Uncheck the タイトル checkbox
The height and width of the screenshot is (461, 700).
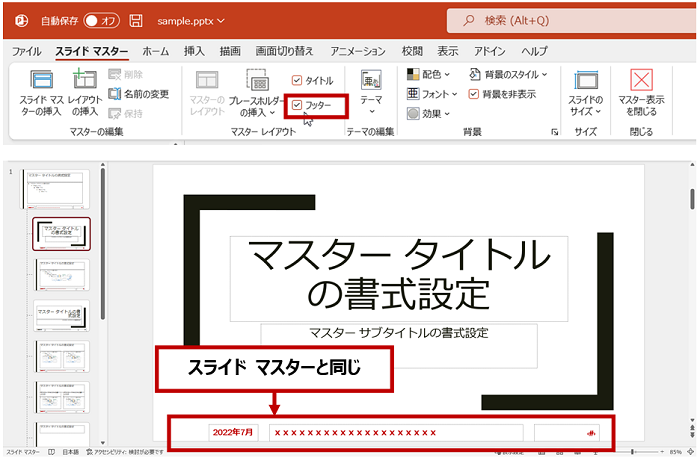pos(297,80)
